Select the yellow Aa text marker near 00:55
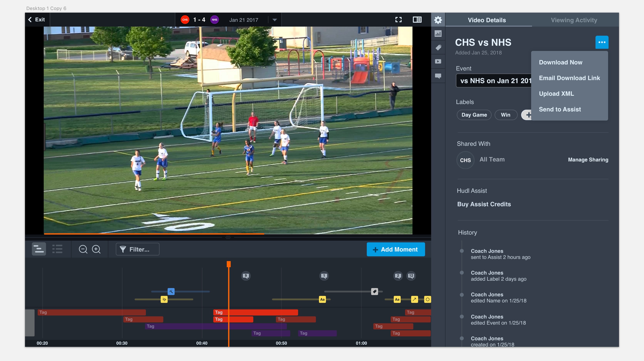This screenshot has height=361, width=644. pyautogui.click(x=322, y=299)
